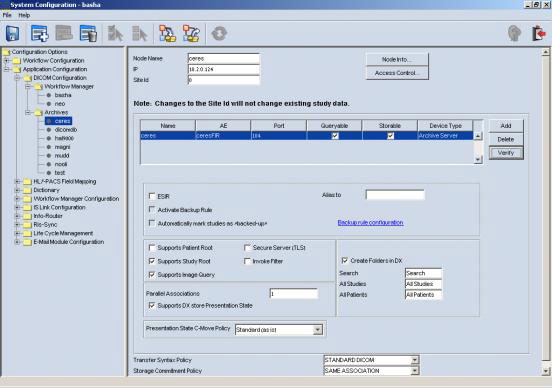
Task: Click the table scrollbar down arrow
Action: [x=478, y=159]
